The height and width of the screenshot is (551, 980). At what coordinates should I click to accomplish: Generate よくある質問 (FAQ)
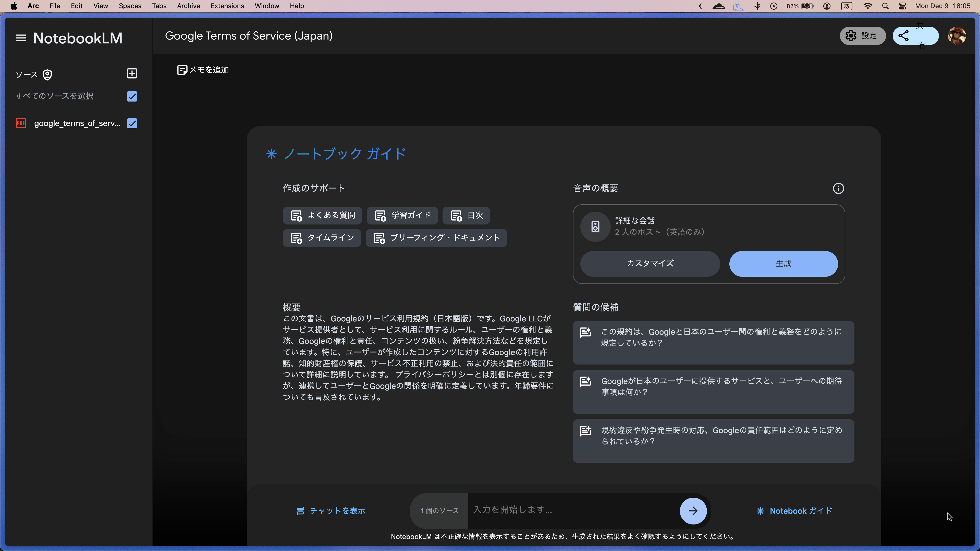[x=322, y=215]
